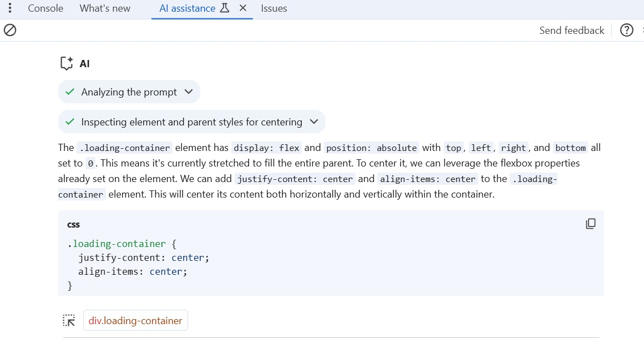This screenshot has height=338, width=644.
Task: Click 'justify-content: center;' line in code block
Action: (x=144, y=258)
